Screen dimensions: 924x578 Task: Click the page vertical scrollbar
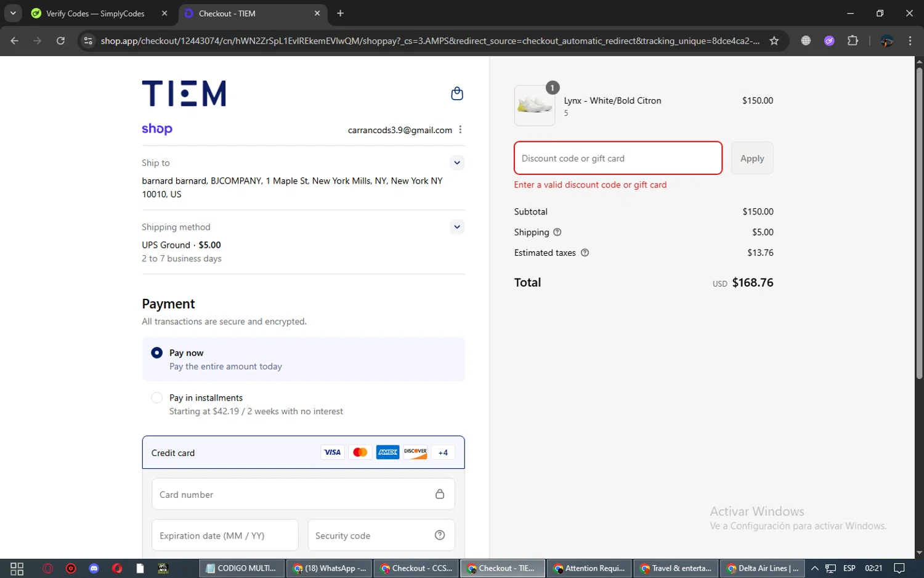919,222
